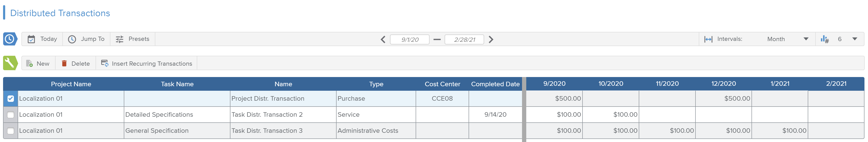Screen dimensions: 868x142
Task: Click the blue clock time-range icon
Action: pos(10,39)
